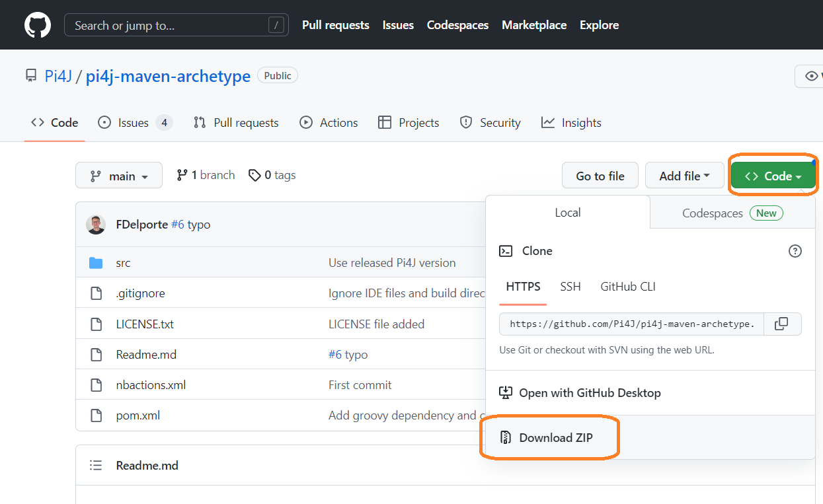Viewport: 823px width, 504px height.
Task: Click the watch eye icon button
Action: tap(811, 76)
